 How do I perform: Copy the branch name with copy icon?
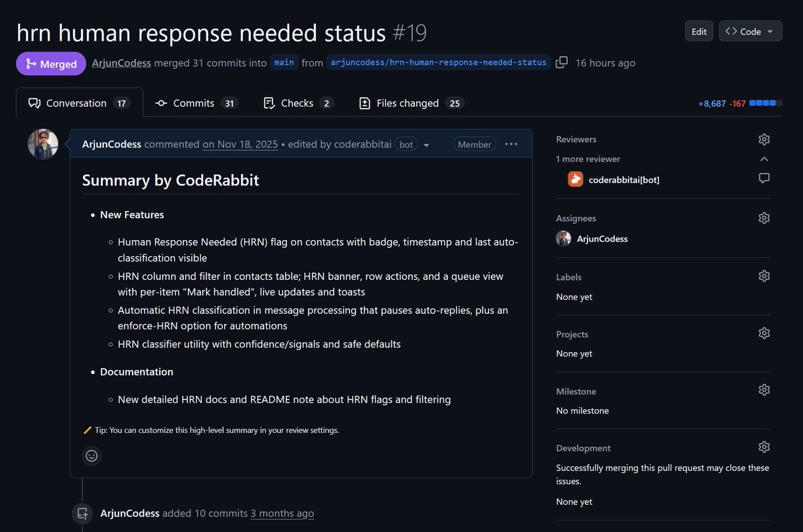click(x=562, y=62)
